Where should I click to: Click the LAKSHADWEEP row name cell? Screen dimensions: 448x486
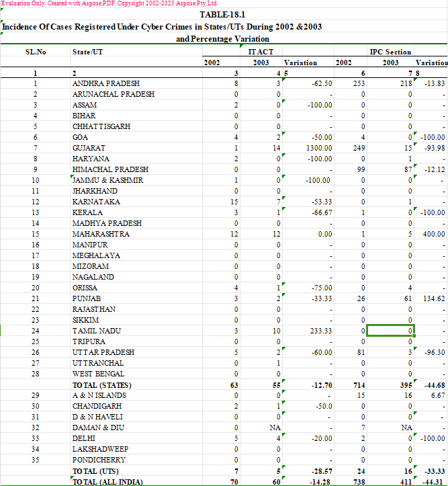click(x=100, y=449)
